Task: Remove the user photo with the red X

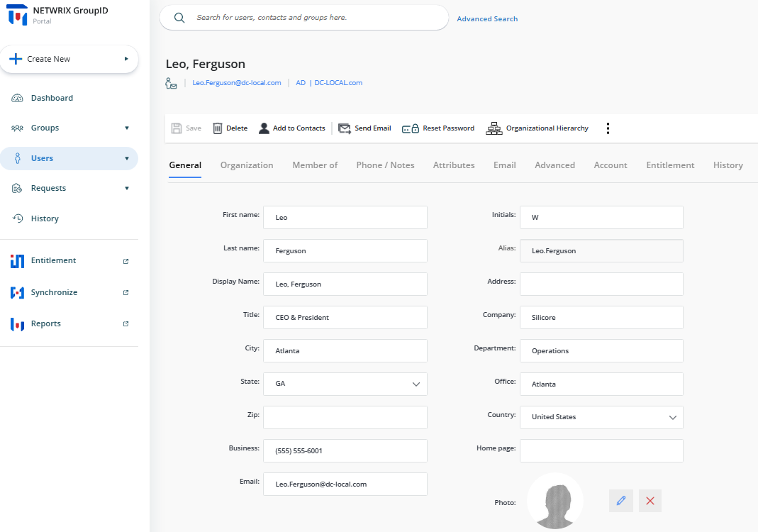Action: [650, 500]
